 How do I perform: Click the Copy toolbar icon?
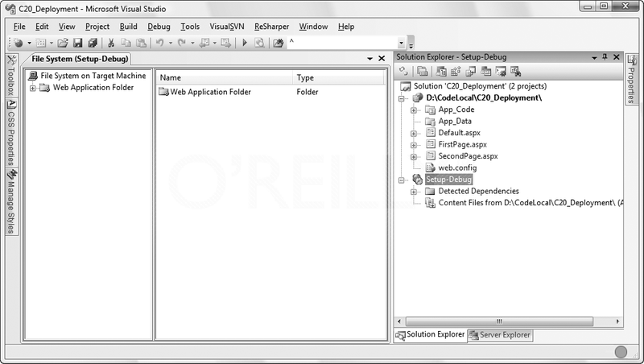[x=126, y=43]
